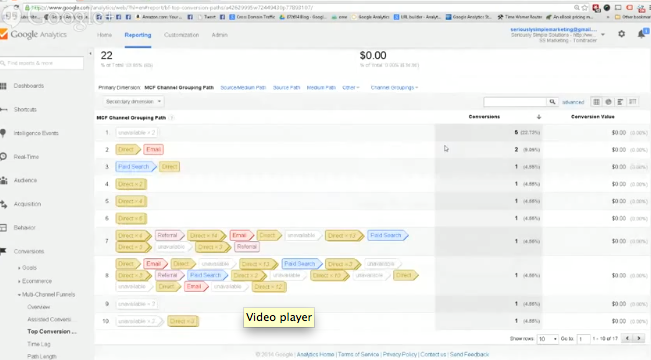651x360 pixels.
Task: Open the Top Conversion Paths report
Action: pyautogui.click(x=52, y=331)
